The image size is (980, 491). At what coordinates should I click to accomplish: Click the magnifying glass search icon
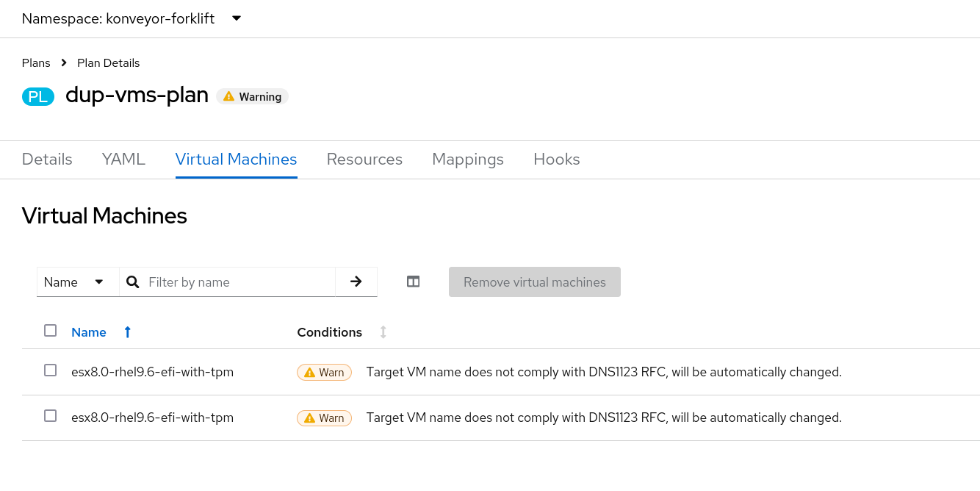coord(133,282)
